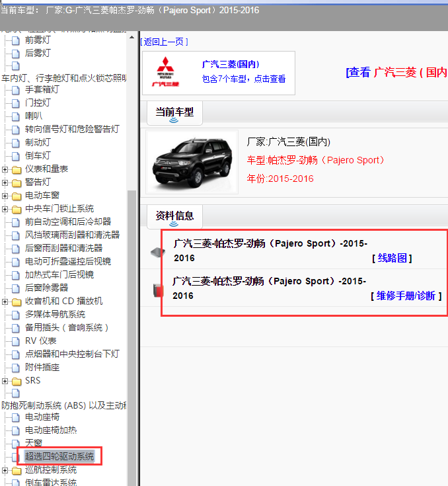Screen dimensions: 448x486
Task: Click the 制动灯 page icon
Action: point(16,143)
